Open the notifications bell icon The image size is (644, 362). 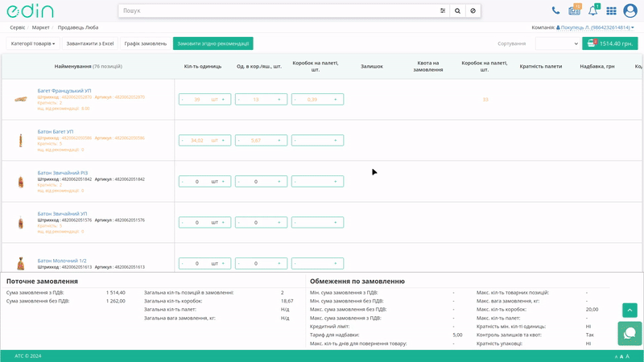(x=593, y=10)
